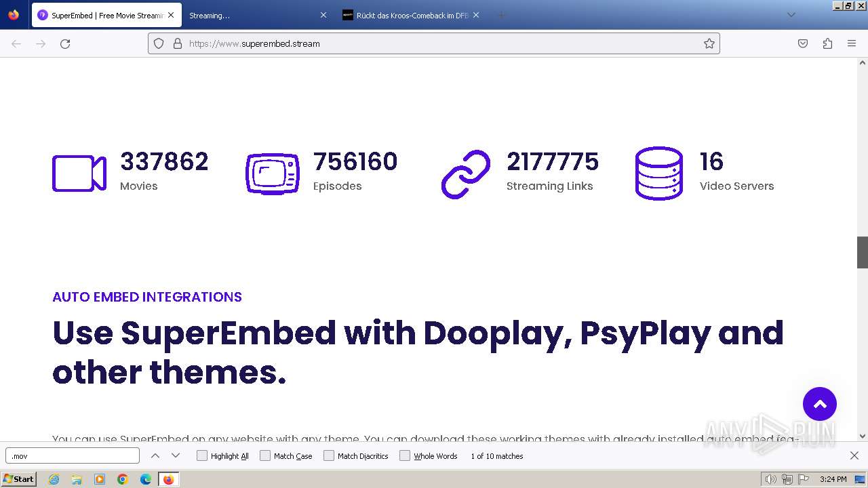Open the Extensions puzzle icon
The image size is (868, 488).
tap(827, 43)
